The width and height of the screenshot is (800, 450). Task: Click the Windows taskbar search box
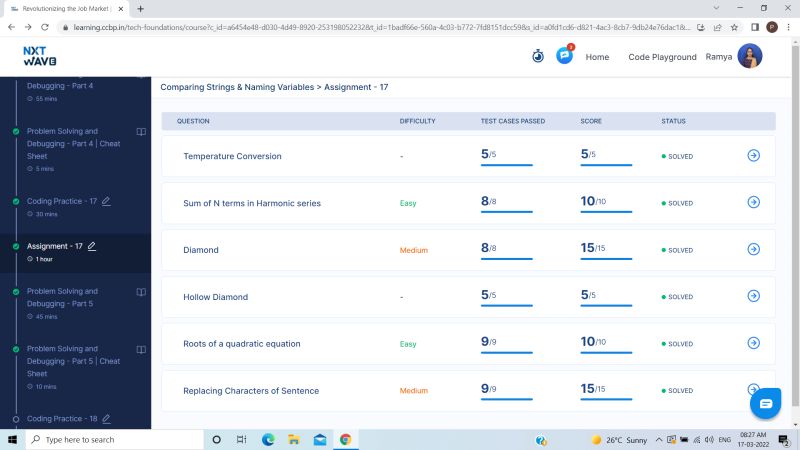pos(115,439)
